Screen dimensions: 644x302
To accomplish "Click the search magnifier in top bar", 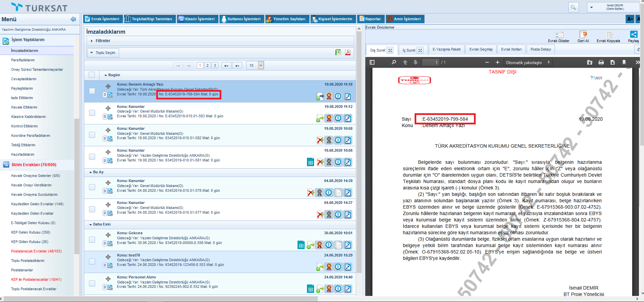I will [573, 7].
